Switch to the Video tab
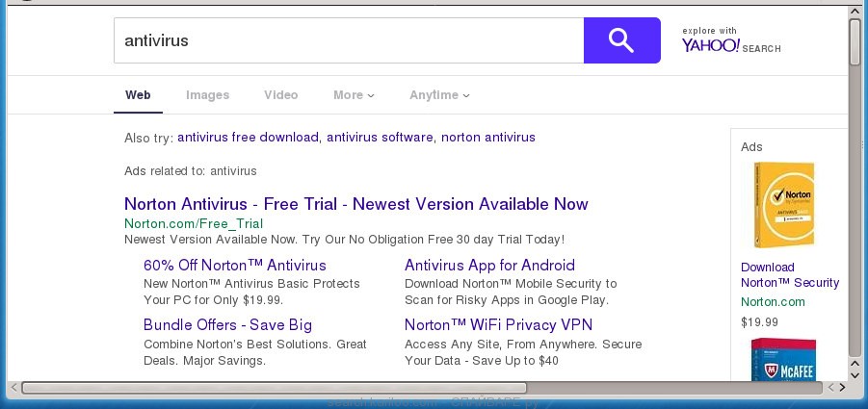The image size is (868, 409). pyautogui.click(x=280, y=95)
